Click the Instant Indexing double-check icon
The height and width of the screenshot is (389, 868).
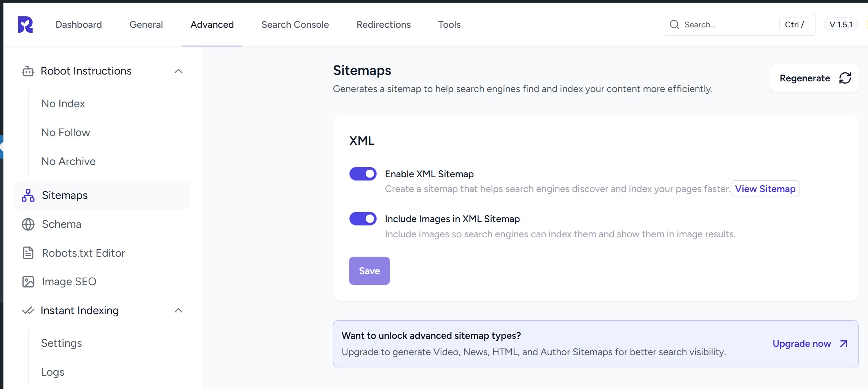(28, 311)
